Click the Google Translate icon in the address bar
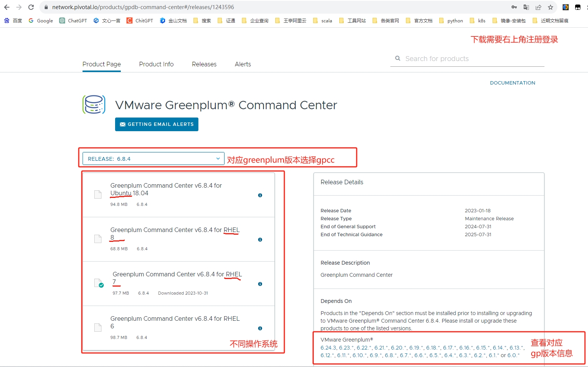This screenshot has height=367, width=588. pyautogui.click(x=526, y=7)
